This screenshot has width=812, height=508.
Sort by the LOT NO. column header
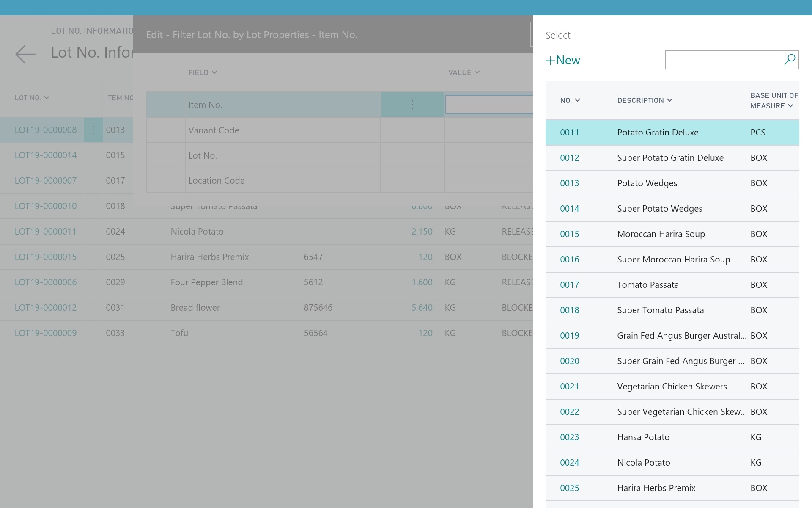coord(28,98)
